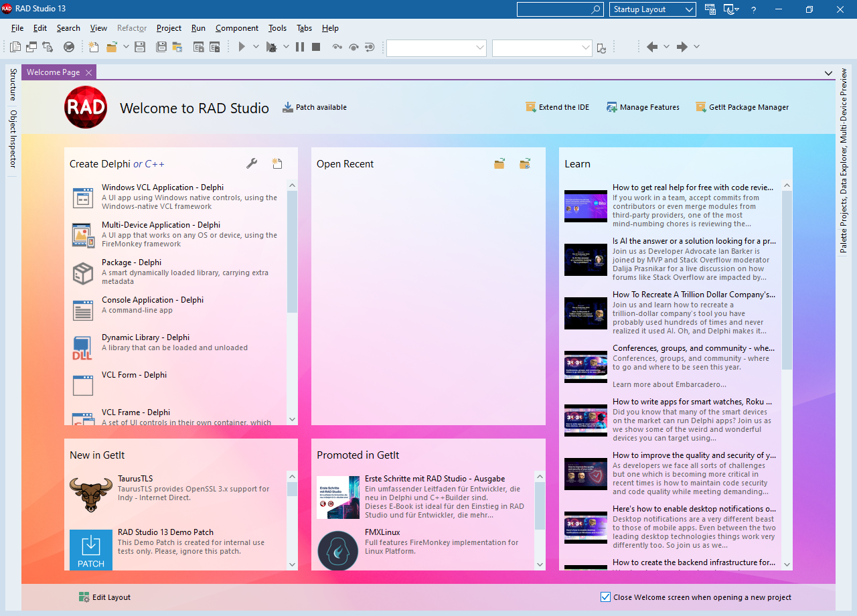Pause the running program

tap(300, 47)
